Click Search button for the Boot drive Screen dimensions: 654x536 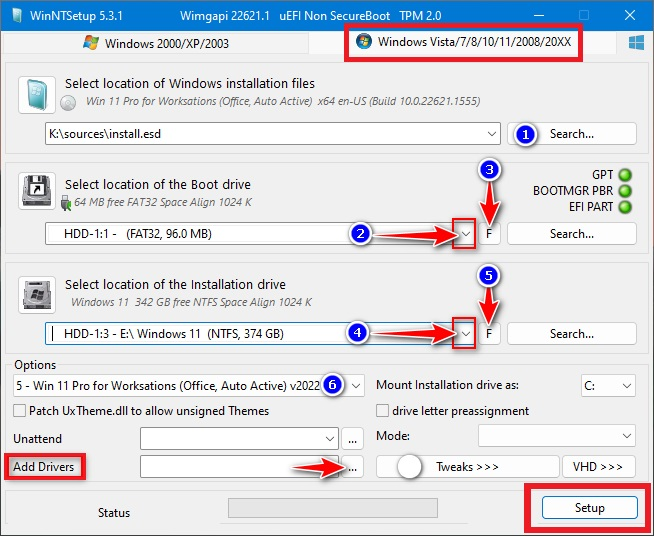[x=572, y=234]
